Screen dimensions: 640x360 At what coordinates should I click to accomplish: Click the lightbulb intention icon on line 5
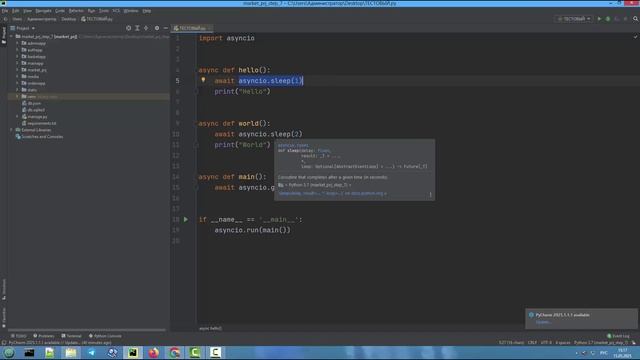[x=203, y=80]
